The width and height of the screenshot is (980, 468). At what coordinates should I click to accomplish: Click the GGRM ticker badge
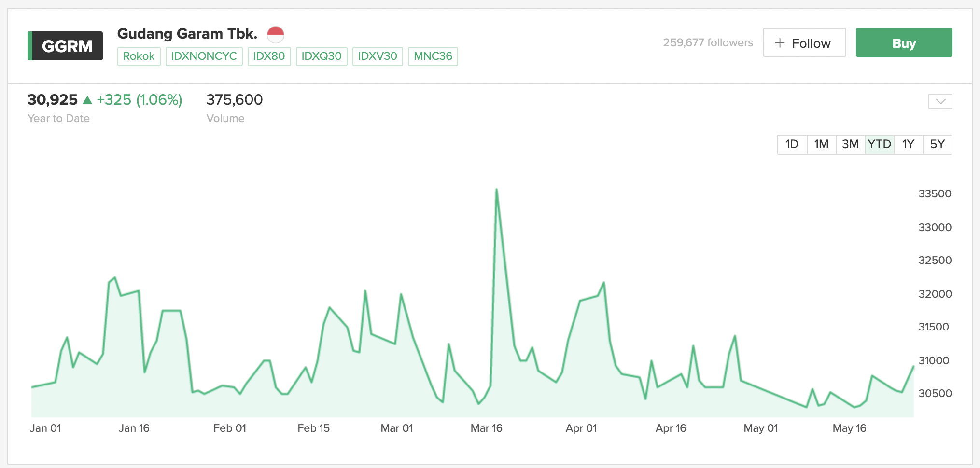65,46
